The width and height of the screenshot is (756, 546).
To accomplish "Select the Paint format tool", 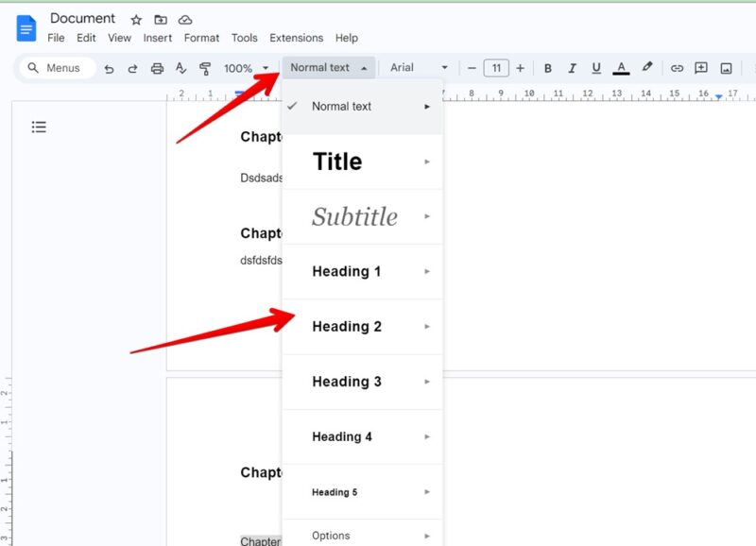I will point(205,67).
